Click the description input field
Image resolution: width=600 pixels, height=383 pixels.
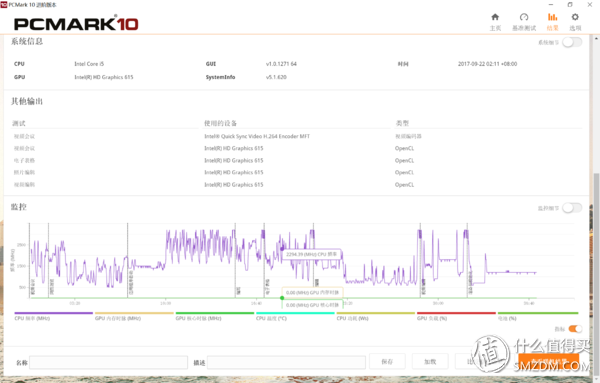[286, 362]
